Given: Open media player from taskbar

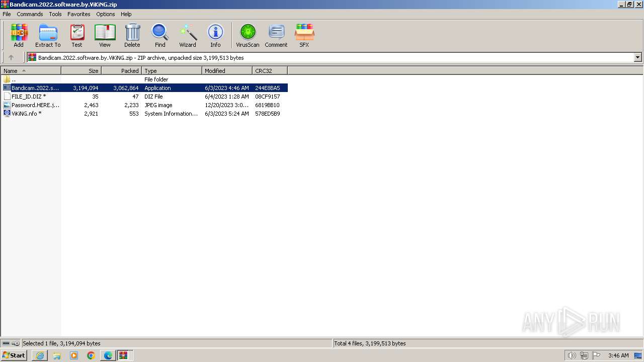Looking at the screenshot, I should click(74, 355).
